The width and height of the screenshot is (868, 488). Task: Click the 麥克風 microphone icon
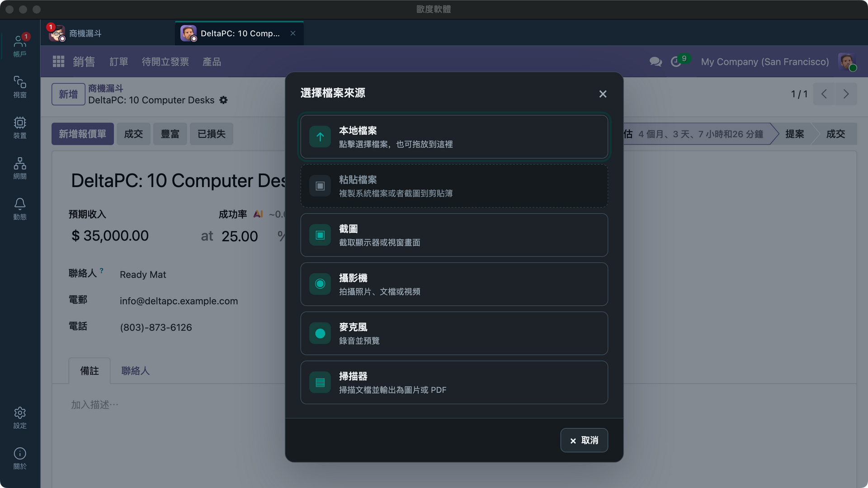[320, 333]
